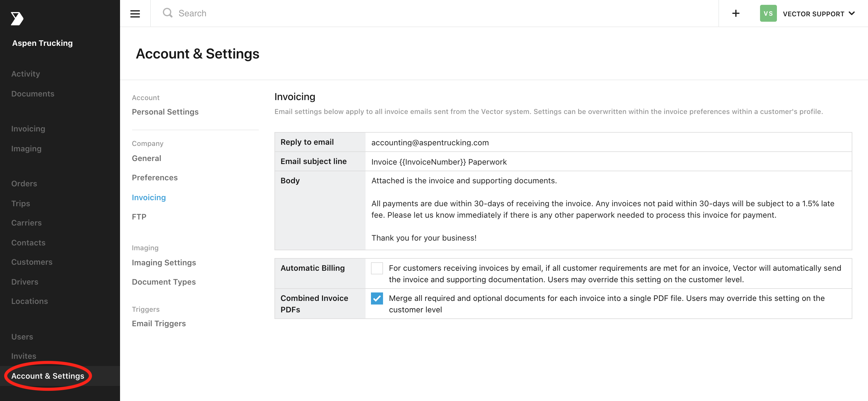The width and height of the screenshot is (868, 401).
Task: Click the plus button in the top bar
Action: coord(736,13)
